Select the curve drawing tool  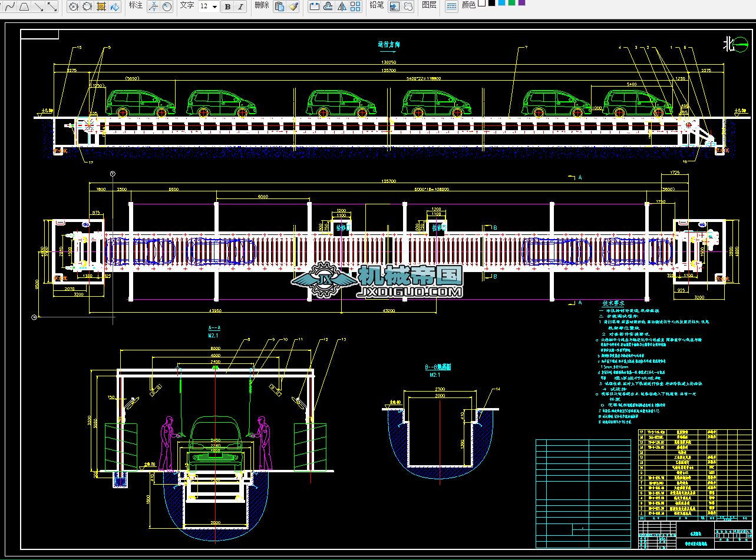click(9, 6)
